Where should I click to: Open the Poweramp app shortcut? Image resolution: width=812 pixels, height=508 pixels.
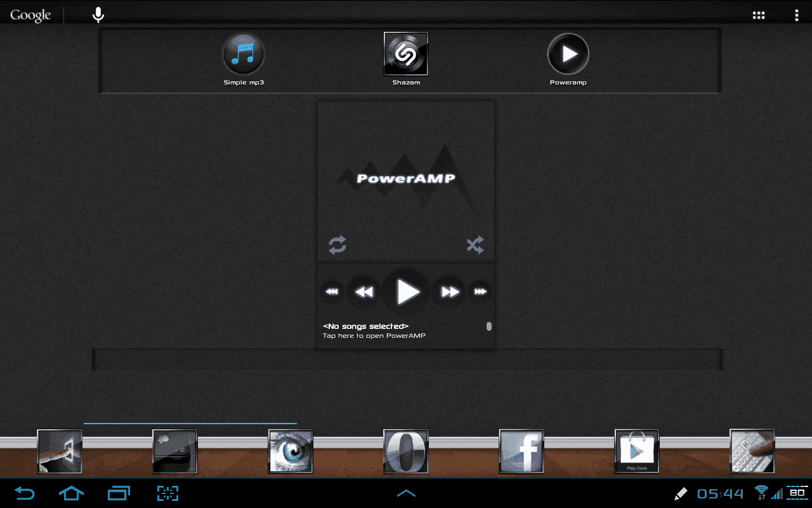568,60
